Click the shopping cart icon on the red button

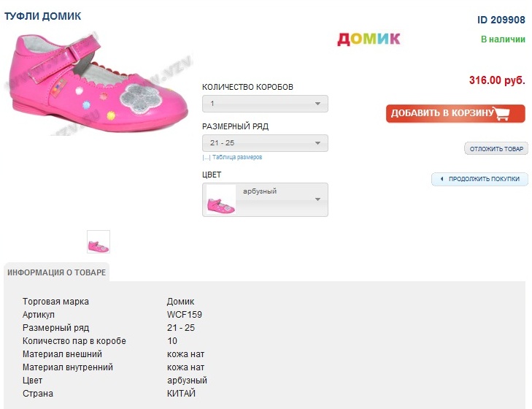501,113
